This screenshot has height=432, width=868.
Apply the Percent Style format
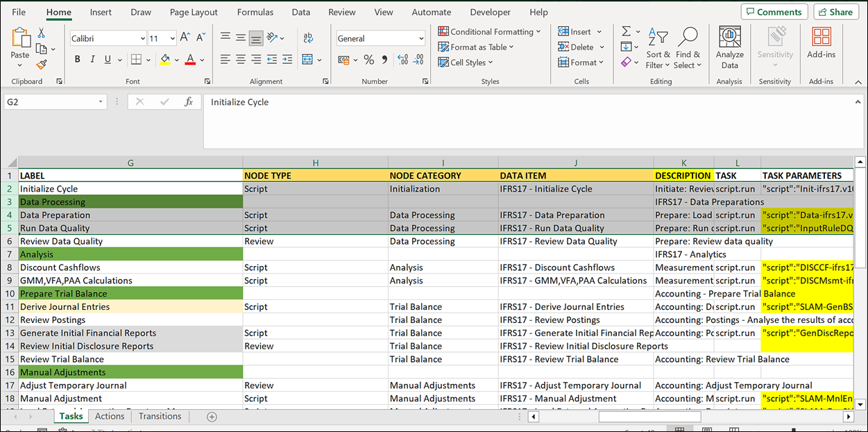click(x=369, y=60)
